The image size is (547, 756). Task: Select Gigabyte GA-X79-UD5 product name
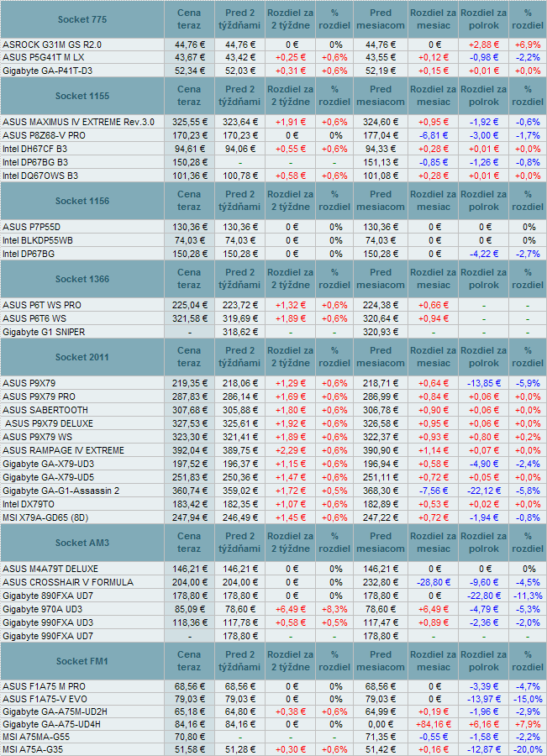tap(48, 478)
